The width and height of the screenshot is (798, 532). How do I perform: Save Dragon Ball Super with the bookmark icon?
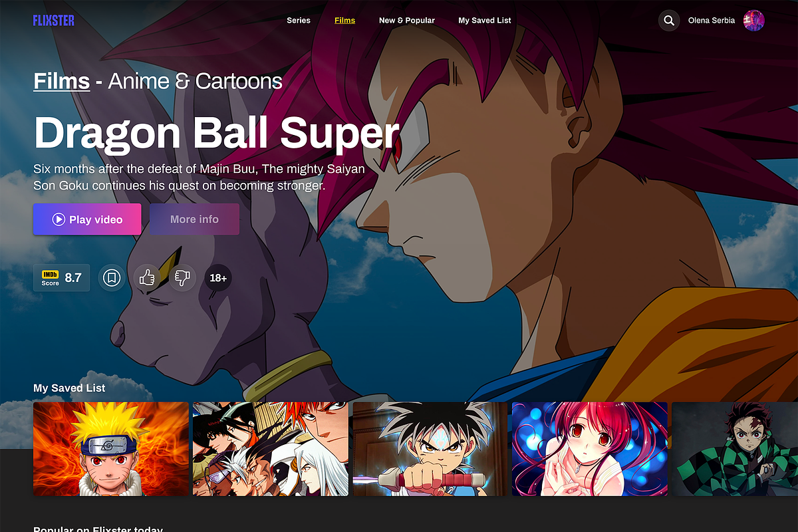(112, 278)
